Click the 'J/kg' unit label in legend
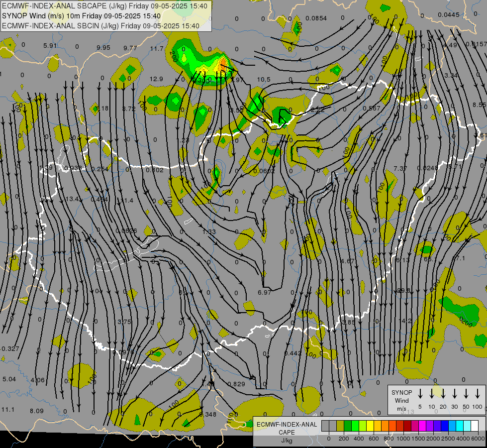Screen dimensions: 487x448 (287, 441)
